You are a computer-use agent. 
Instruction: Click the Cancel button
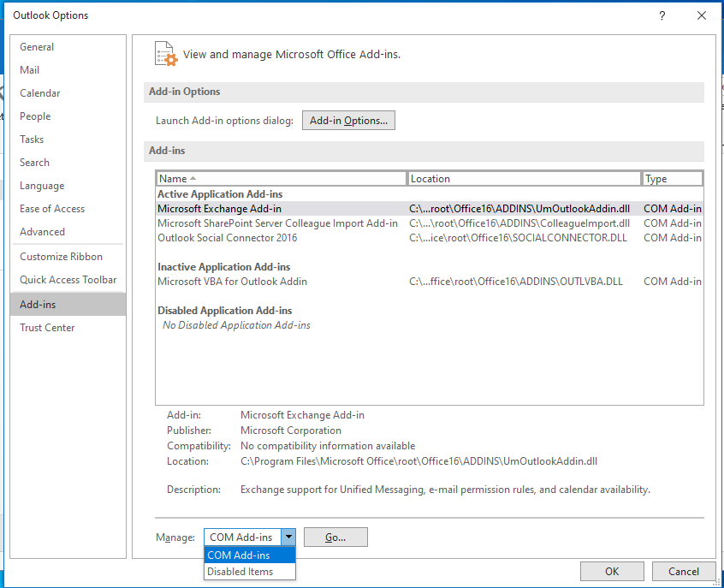[684, 572]
